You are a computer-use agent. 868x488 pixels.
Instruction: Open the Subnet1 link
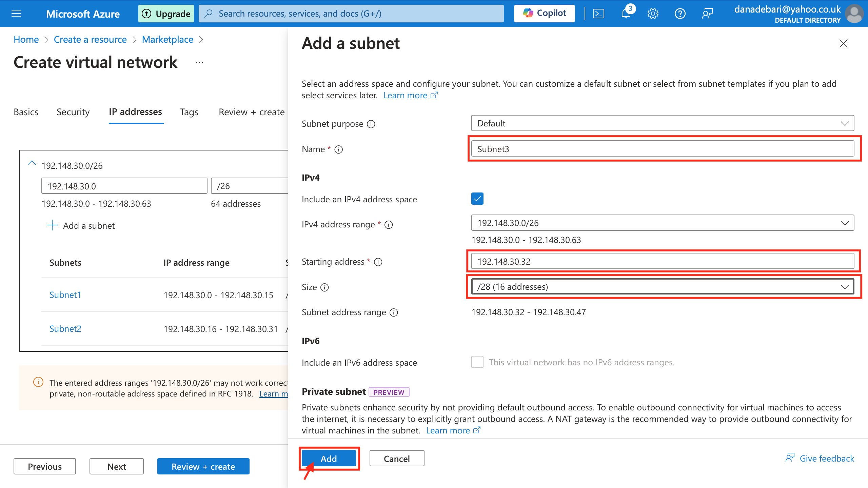coord(65,295)
